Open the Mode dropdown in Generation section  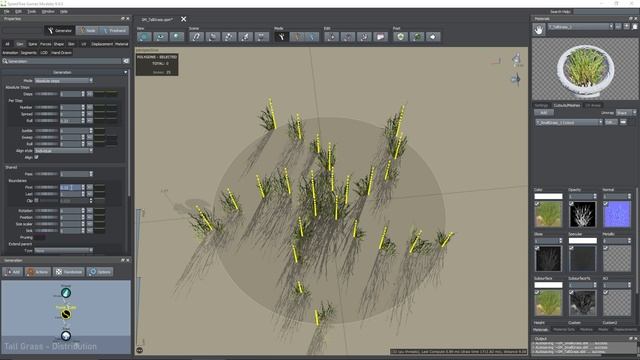64,81
